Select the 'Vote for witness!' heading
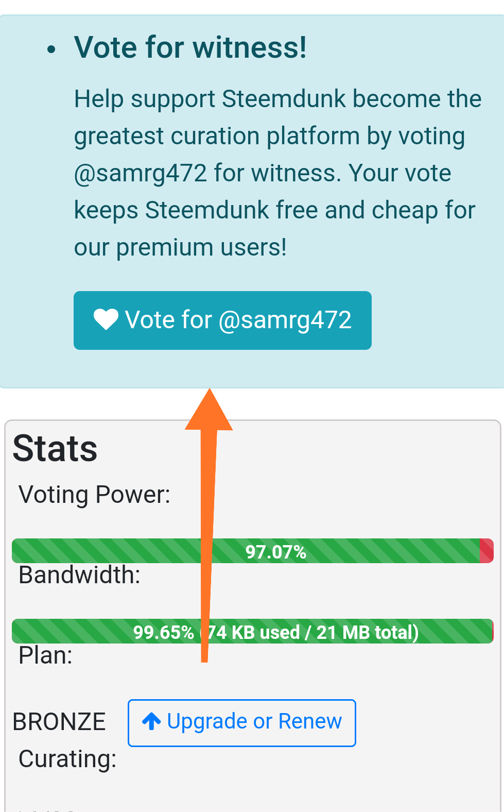504x812 pixels. (190, 47)
